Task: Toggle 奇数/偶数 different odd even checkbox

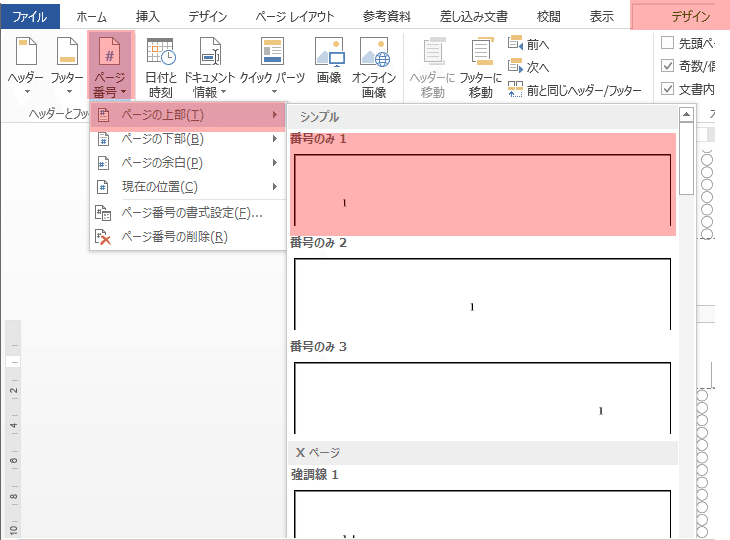Action: pyautogui.click(x=668, y=66)
